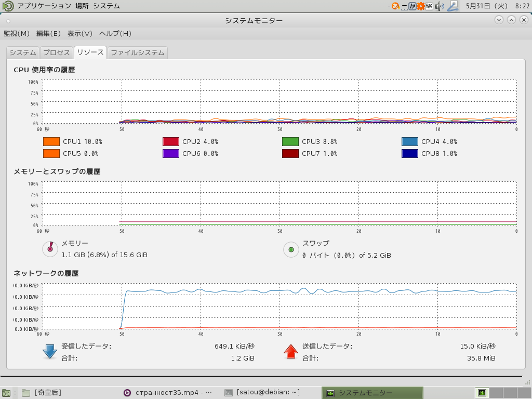This screenshot has width=532, height=399.
Task: Click the window menu dot in title bar
Action: pos(8,21)
